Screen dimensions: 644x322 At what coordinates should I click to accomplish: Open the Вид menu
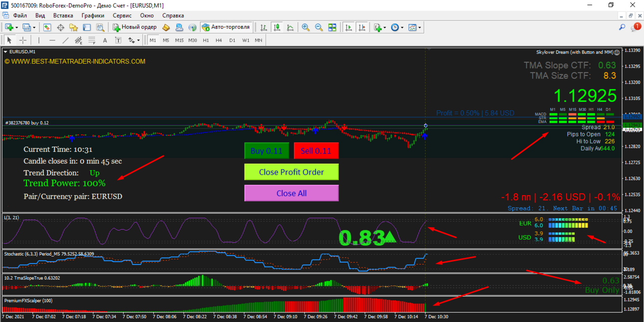coord(40,15)
